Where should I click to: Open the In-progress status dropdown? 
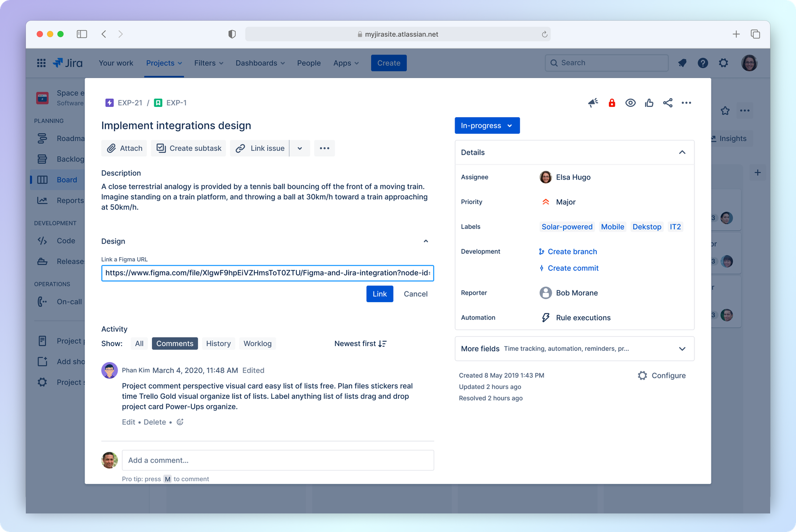(x=487, y=125)
